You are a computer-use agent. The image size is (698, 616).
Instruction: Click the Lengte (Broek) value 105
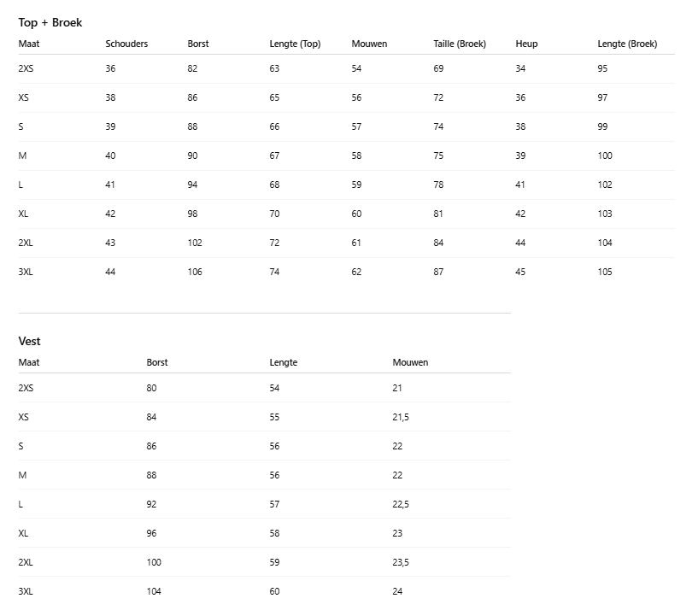point(605,272)
